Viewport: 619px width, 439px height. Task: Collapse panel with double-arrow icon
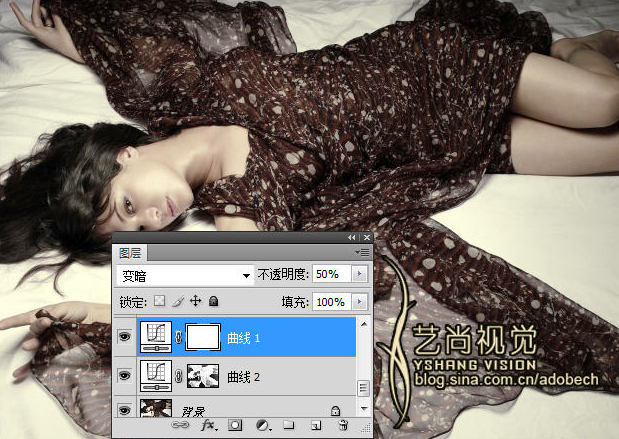351,237
